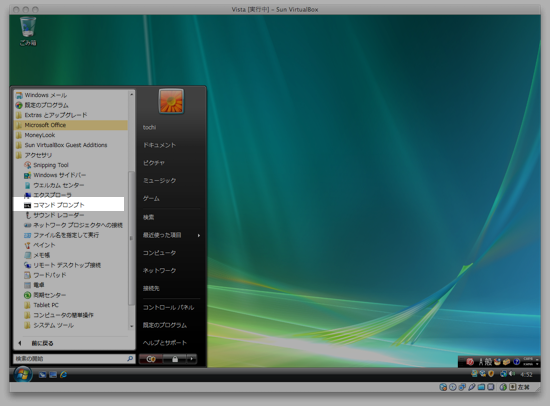Click VirtualBox USB device status icon
This screenshot has width=550, height=406.
click(472, 387)
